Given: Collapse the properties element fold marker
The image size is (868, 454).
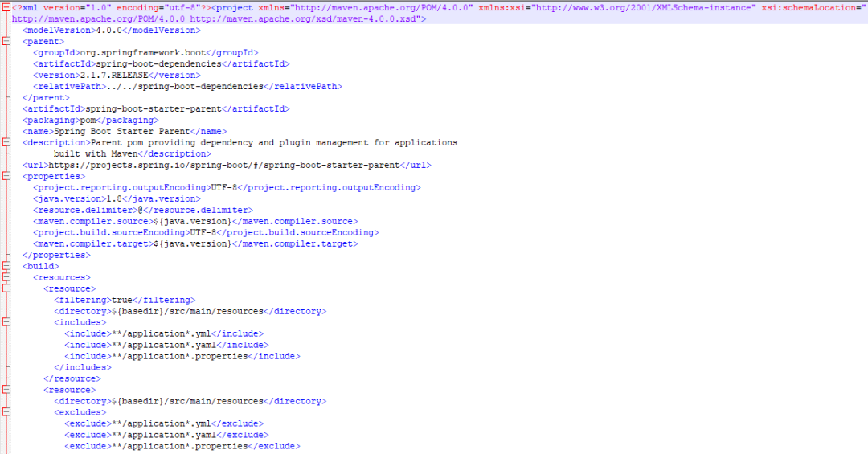Looking at the screenshot, I should coord(6,176).
